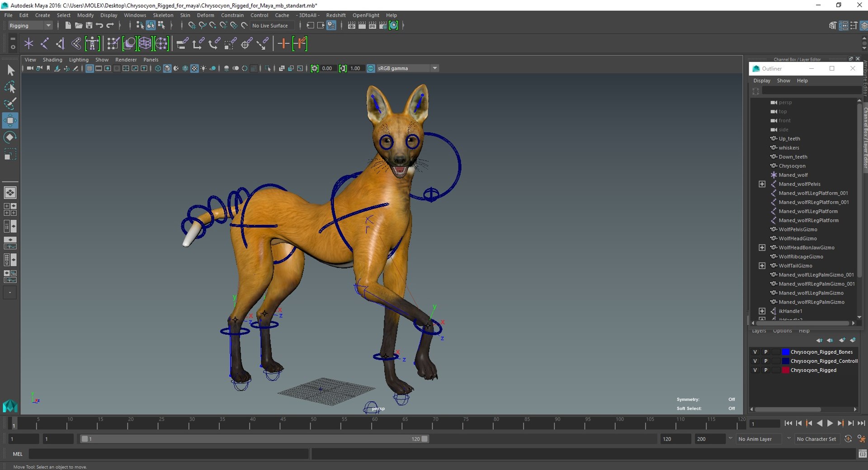868x470 pixels.
Task: Expand the WolfTailGizmo node
Action: 762,266
